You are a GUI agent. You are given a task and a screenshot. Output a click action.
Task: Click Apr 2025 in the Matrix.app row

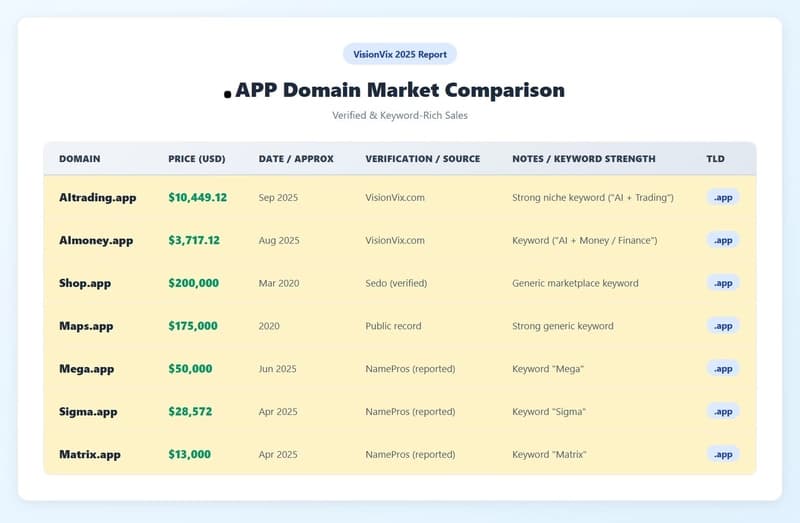[x=278, y=455]
